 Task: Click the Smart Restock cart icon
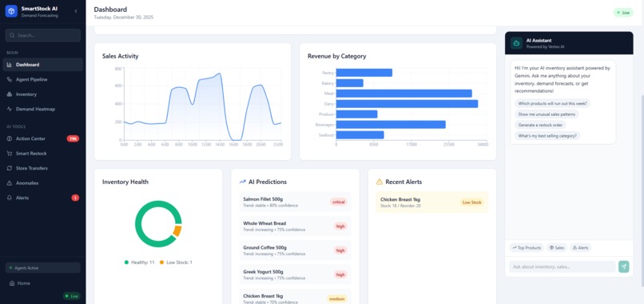tap(10, 154)
